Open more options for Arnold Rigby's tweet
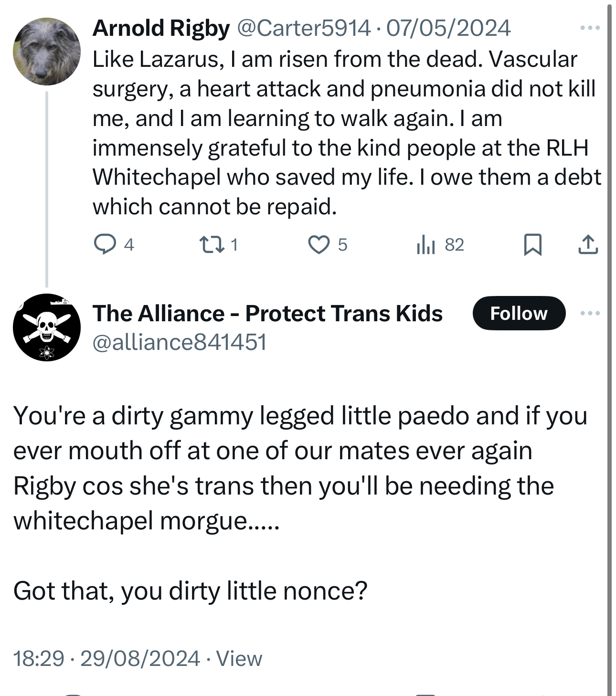The image size is (616, 696). (590, 29)
